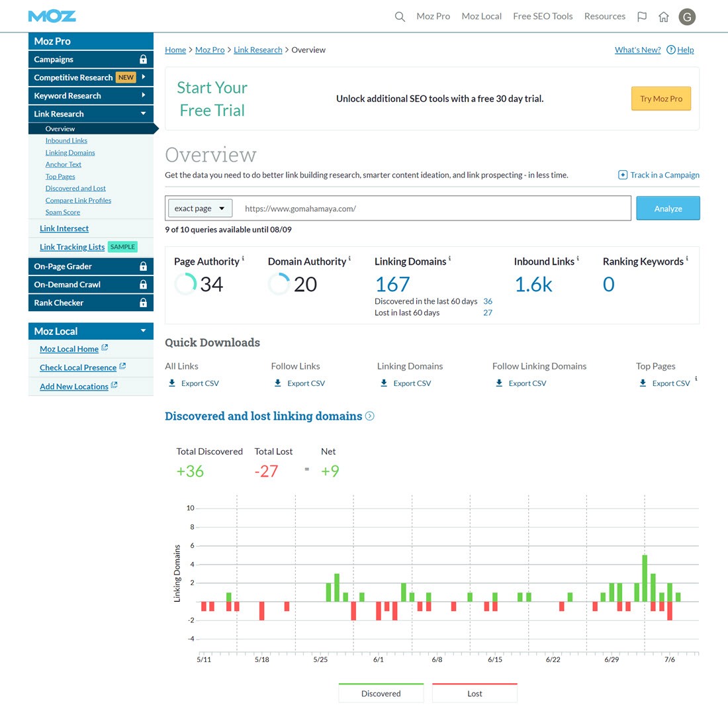Click the On-Page Grader lock icon
Screen dimensions: 728x709
click(x=143, y=266)
